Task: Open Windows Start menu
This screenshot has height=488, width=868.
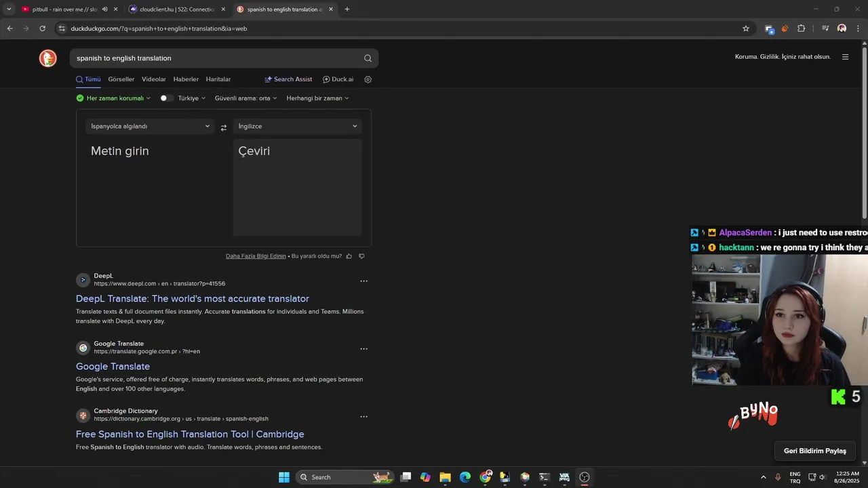Action: [x=284, y=477]
